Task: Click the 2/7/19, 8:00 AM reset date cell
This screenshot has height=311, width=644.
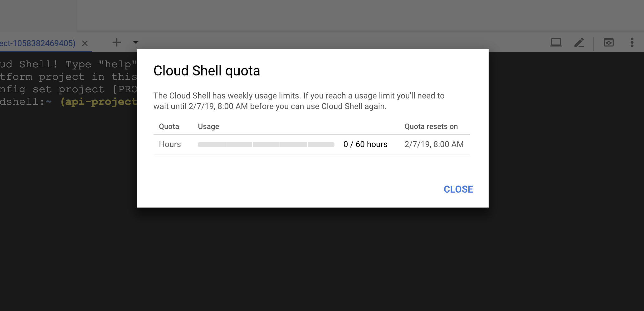Action: tap(434, 144)
